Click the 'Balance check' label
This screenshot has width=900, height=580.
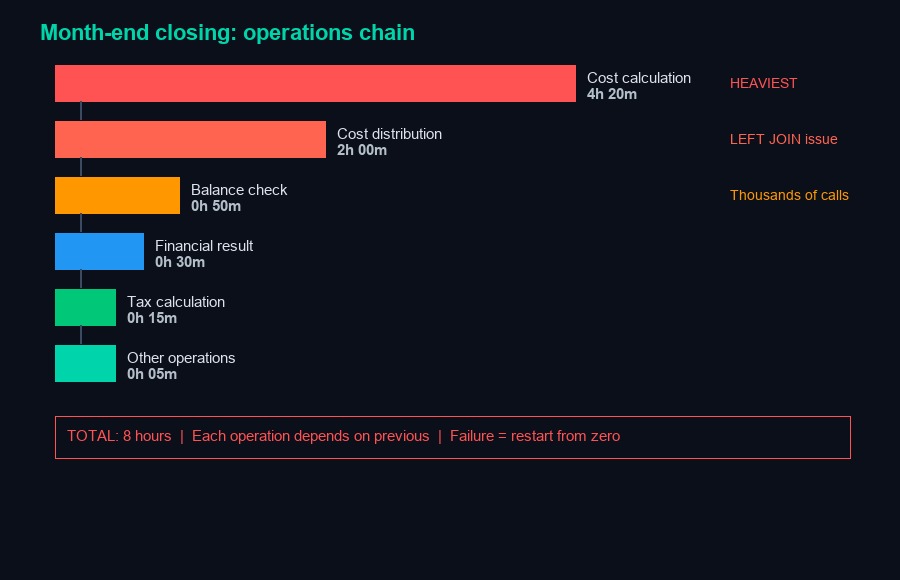[239, 190]
